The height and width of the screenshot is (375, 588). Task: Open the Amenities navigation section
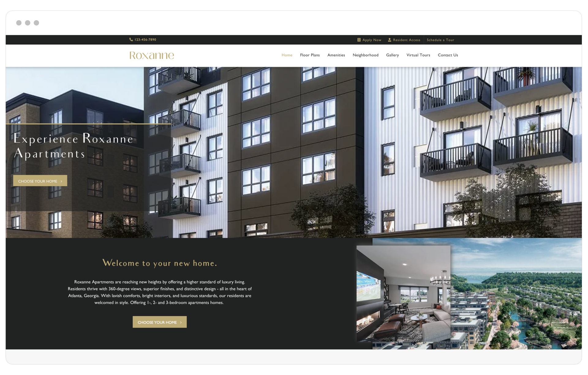pyautogui.click(x=337, y=55)
